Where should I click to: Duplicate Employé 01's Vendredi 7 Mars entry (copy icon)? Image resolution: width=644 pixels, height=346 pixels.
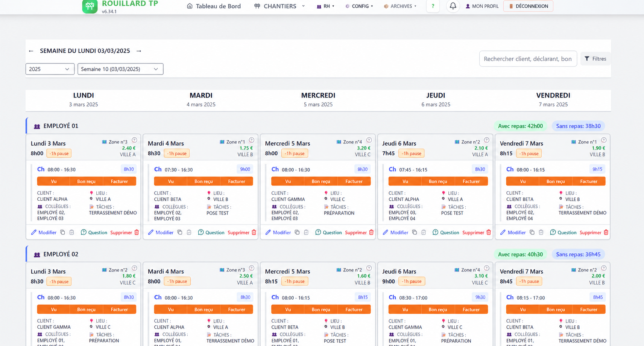coord(532,232)
